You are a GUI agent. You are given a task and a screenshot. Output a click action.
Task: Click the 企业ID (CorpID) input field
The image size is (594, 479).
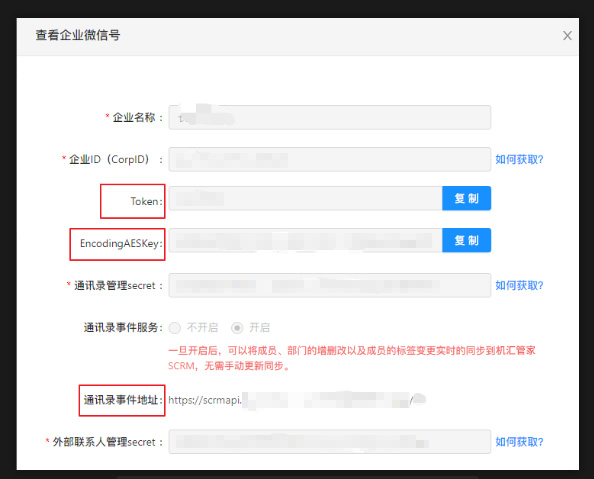330,160
